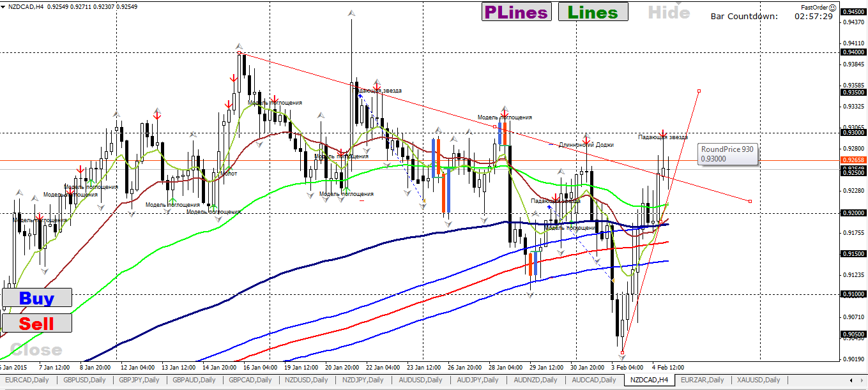This screenshot has height=390, width=868.
Task: Click the 22 Jan 04:00 time axis label
Action: click(381, 368)
